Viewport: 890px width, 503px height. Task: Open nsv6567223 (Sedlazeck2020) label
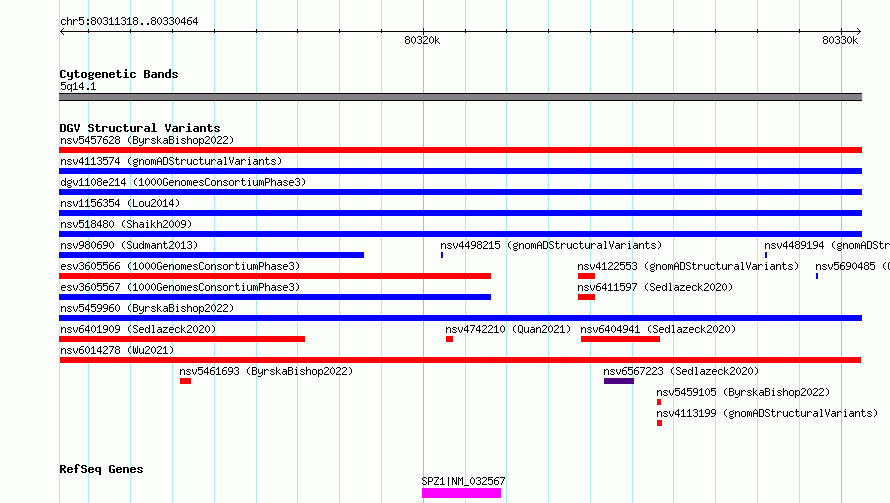681,371
